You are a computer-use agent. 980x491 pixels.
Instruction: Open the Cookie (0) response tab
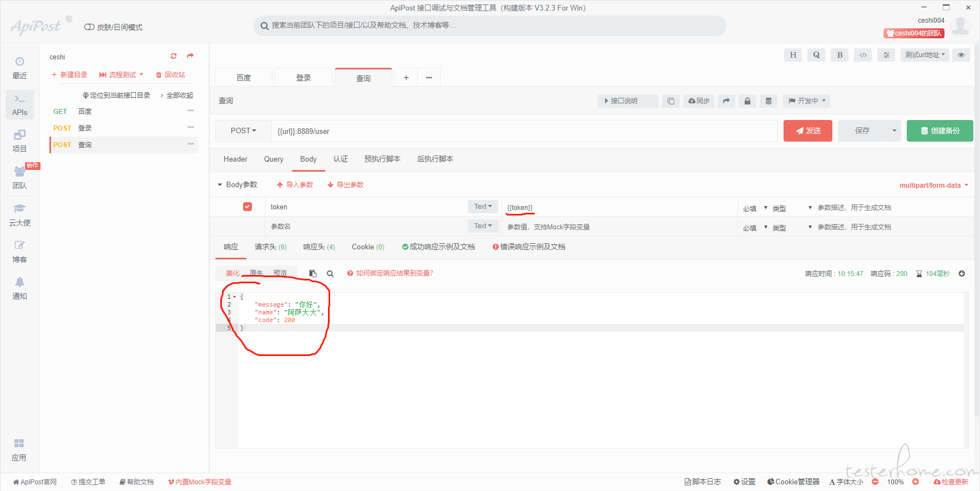(368, 247)
